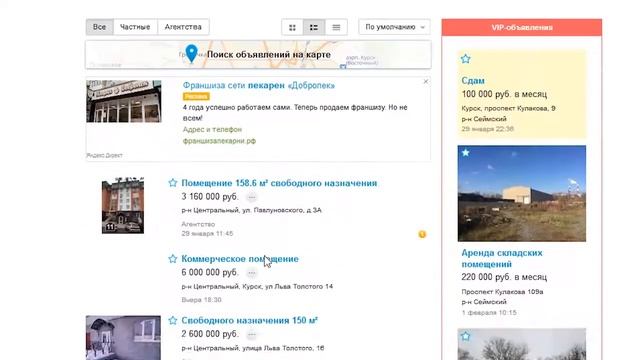Open the 150 м² listing photo thumbnail
The image size is (640, 360).
pyautogui.click(x=123, y=338)
